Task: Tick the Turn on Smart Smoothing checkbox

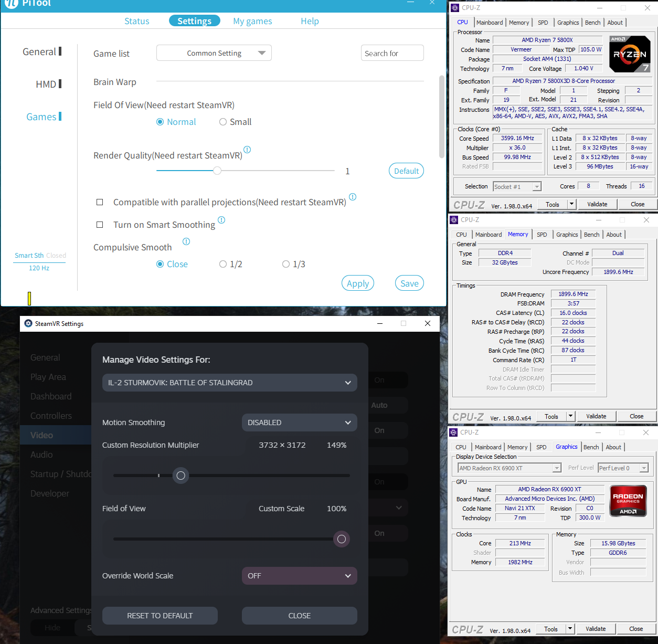Action: point(100,225)
